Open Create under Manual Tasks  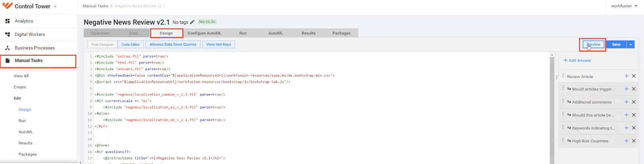(x=20, y=87)
